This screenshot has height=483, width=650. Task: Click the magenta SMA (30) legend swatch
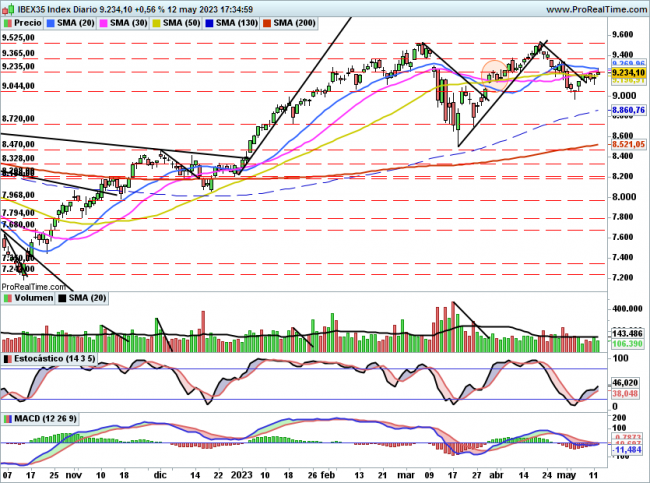103,24
